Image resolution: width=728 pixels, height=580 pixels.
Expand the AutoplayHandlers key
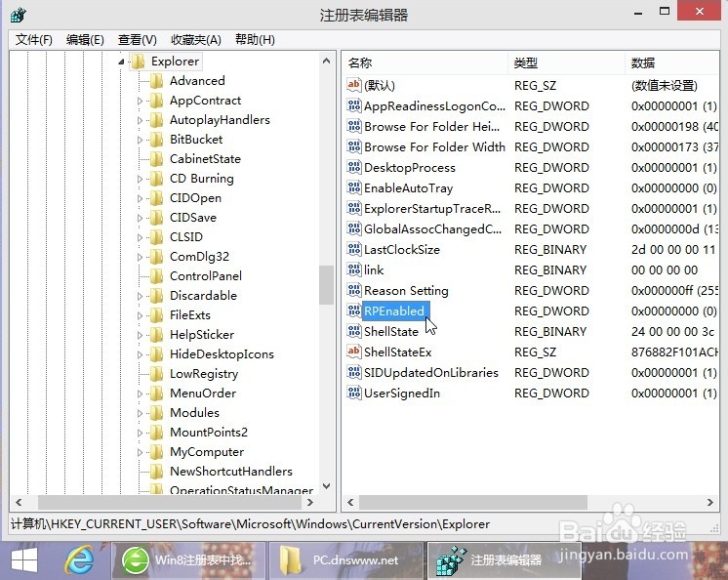pos(140,120)
